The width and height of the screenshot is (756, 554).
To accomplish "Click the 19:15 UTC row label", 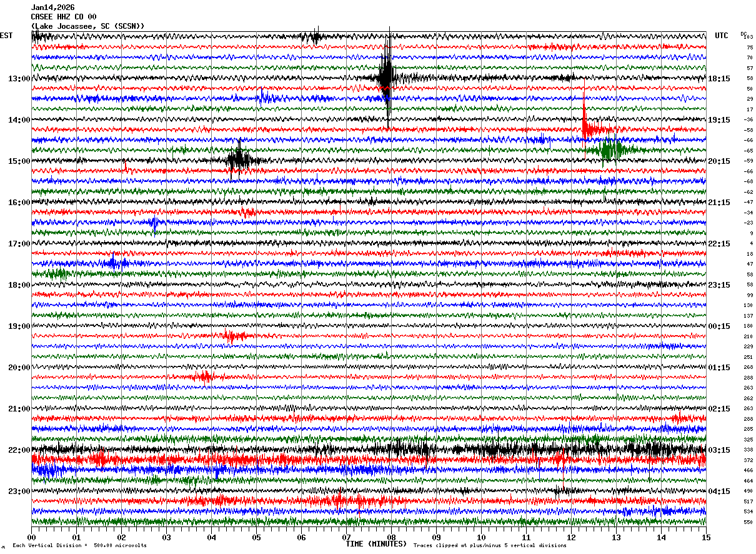I will tap(719, 120).
